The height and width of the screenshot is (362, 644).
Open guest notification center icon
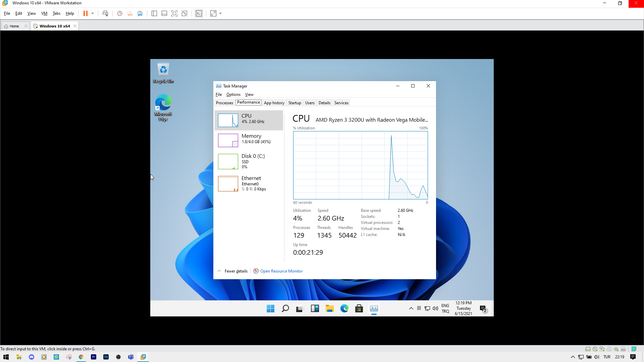pos(483,309)
